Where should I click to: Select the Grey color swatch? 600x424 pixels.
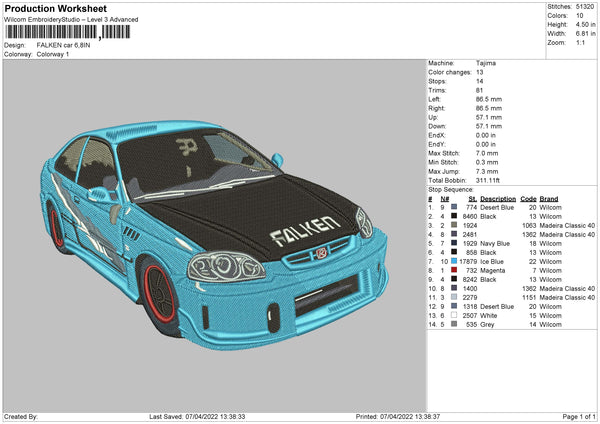pos(455,324)
